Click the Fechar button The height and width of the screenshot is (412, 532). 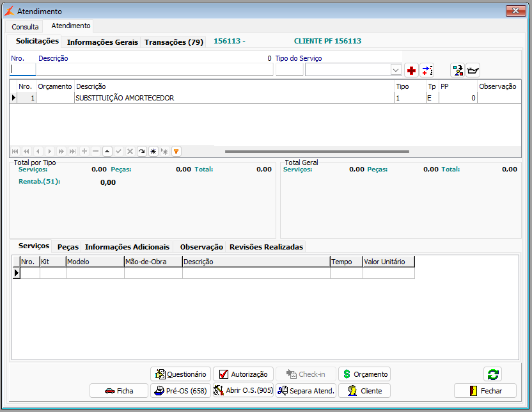pos(485,391)
